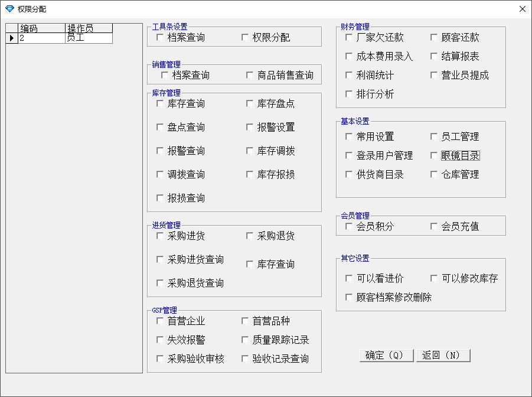The height and width of the screenshot is (397, 532).
Task: Enable 质量跟踪记录 permission
Action: 245,340
